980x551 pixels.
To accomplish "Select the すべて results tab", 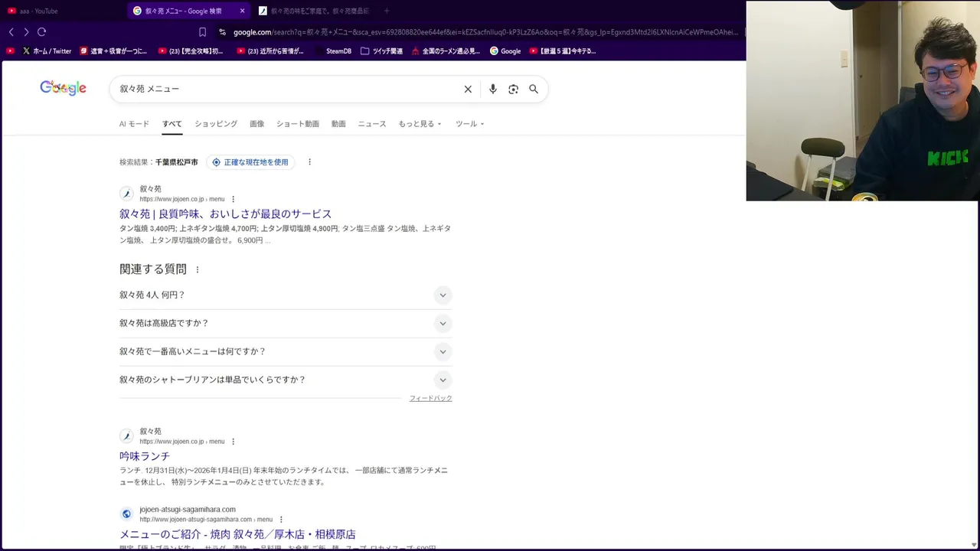I will tap(172, 124).
